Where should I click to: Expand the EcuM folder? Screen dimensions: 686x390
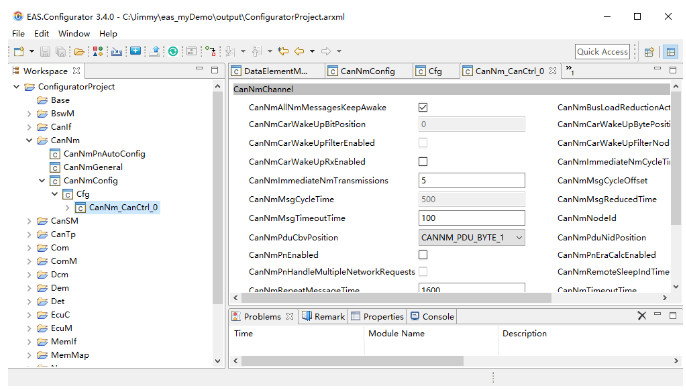[x=29, y=328]
